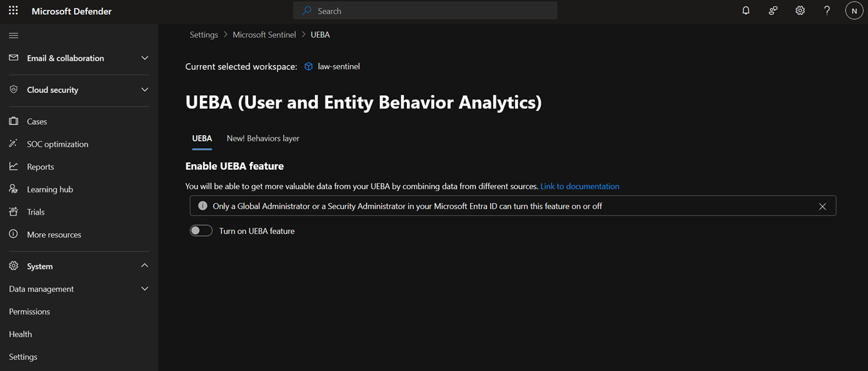Image resolution: width=868 pixels, height=371 pixels.
Task: Expand the Email & collaboration chevron
Action: [x=145, y=58]
